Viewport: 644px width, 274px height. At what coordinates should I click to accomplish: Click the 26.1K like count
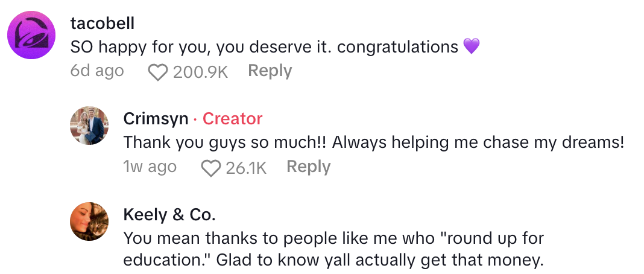point(245,168)
